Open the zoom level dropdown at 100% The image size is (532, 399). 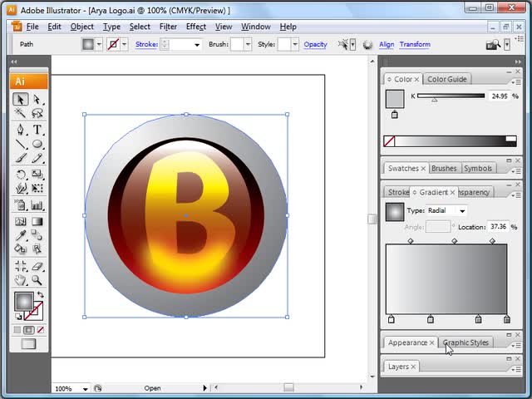pos(85,389)
